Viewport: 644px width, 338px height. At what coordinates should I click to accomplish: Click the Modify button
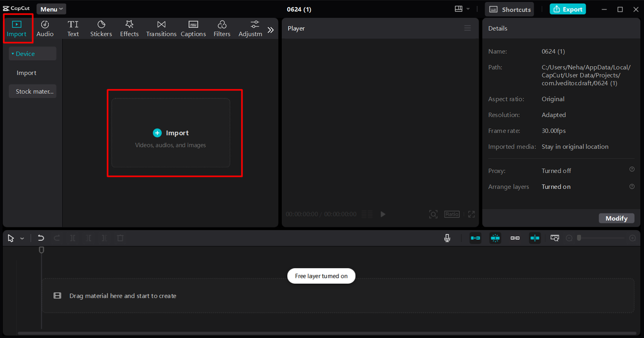tap(616, 218)
